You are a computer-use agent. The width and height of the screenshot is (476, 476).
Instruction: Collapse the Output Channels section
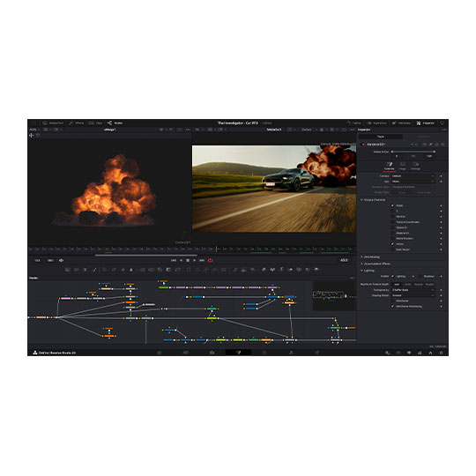[373, 200]
